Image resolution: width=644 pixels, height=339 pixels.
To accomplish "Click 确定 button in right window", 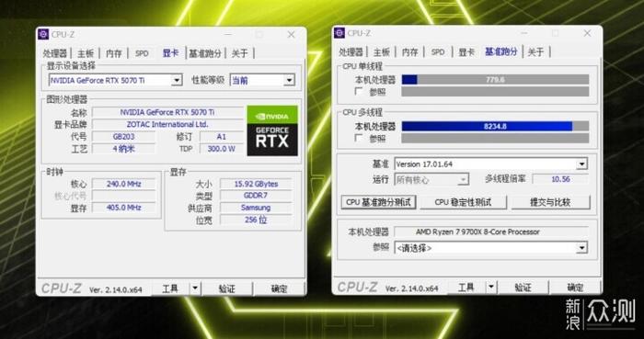I will click(575, 288).
